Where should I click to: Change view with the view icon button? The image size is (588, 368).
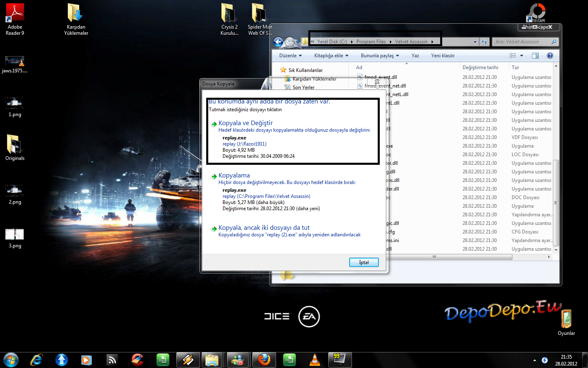513,56
